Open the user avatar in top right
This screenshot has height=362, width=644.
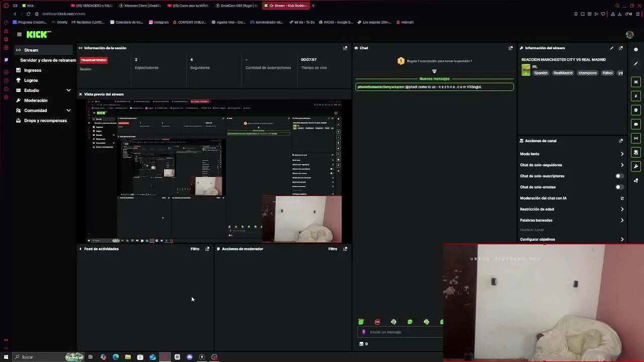click(629, 35)
